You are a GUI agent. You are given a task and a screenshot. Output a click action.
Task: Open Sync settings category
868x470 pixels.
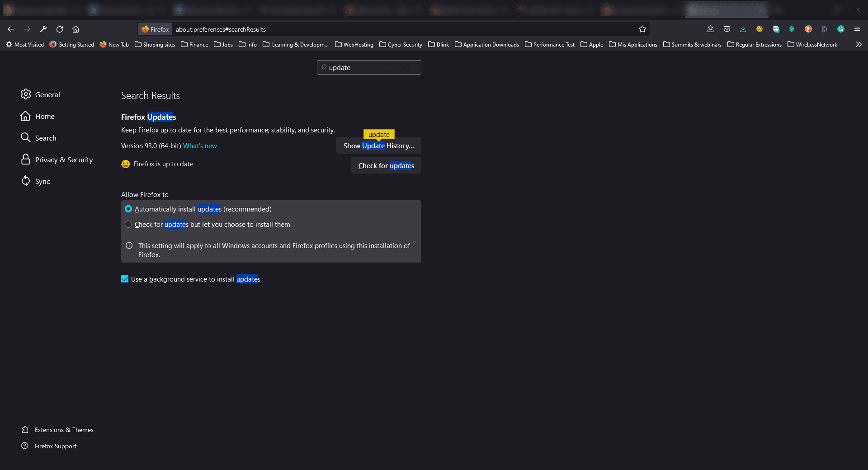(35, 181)
